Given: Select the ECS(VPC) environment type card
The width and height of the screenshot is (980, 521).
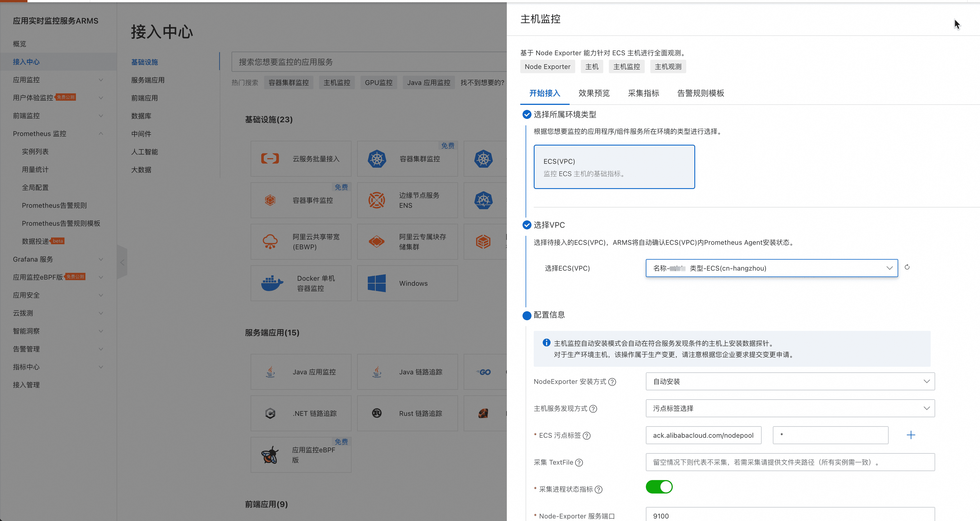Looking at the screenshot, I should (614, 167).
